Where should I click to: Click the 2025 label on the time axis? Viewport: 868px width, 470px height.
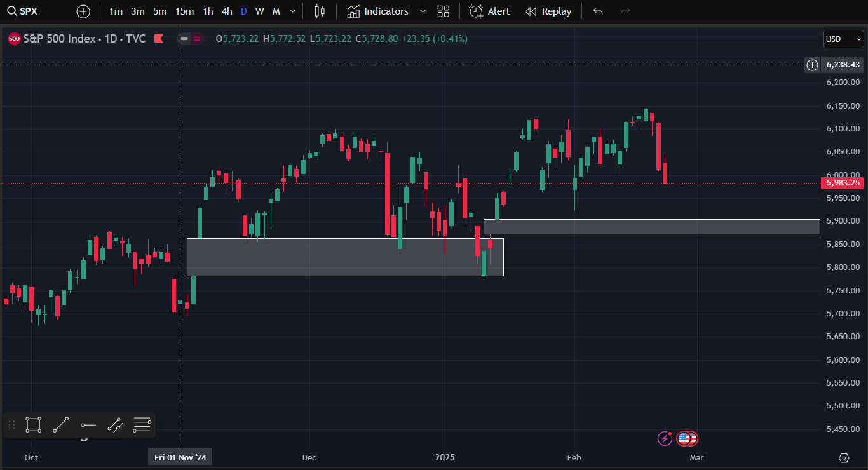(x=445, y=457)
